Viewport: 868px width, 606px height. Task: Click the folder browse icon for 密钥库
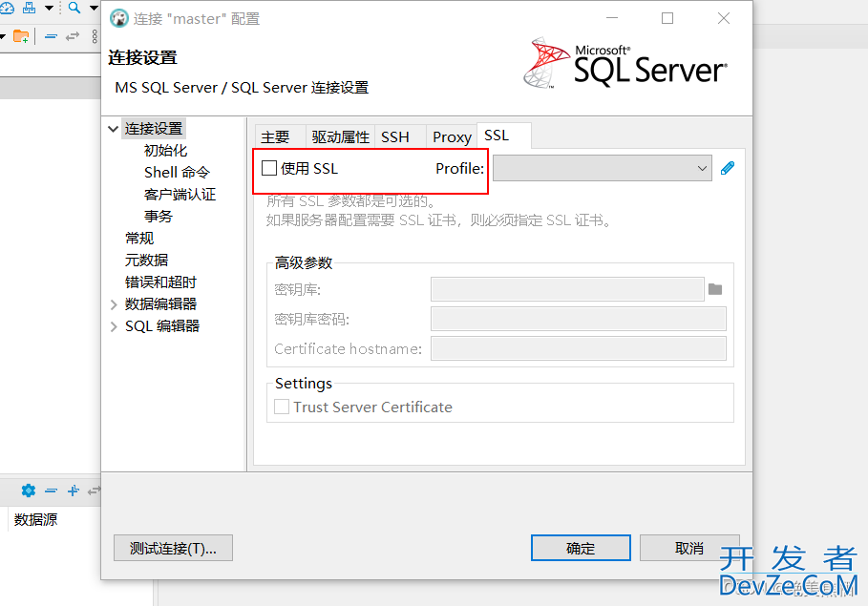pyautogui.click(x=715, y=289)
